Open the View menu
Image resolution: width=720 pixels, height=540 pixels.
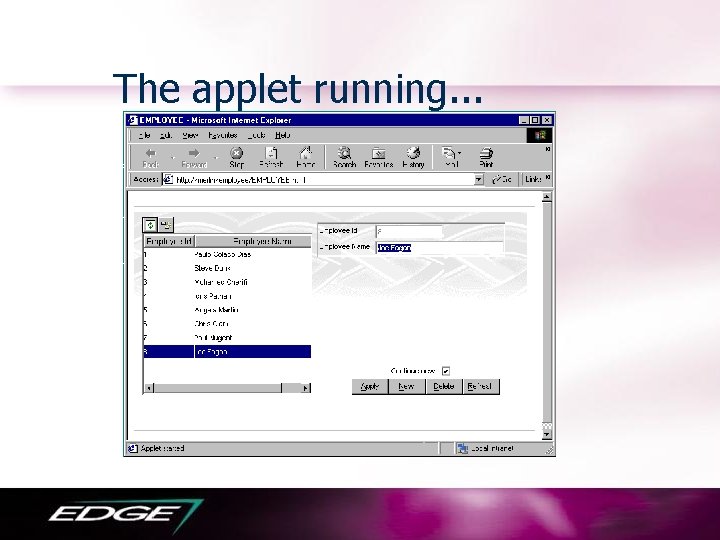(x=190, y=135)
